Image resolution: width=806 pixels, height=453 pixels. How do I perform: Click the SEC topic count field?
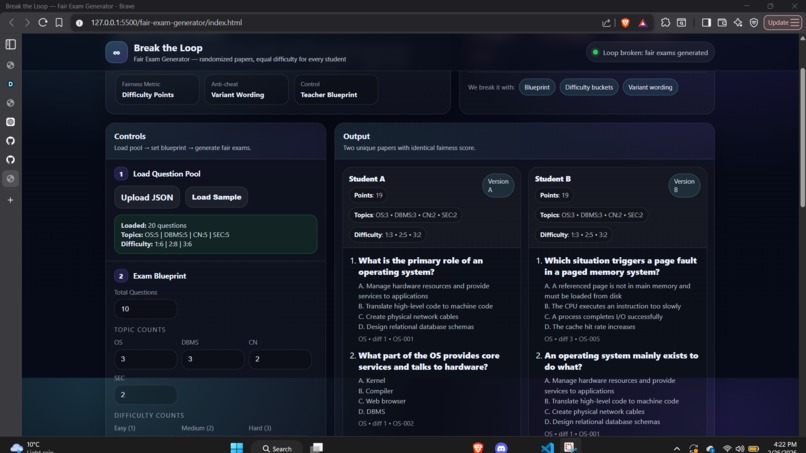click(x=145, y=394)
